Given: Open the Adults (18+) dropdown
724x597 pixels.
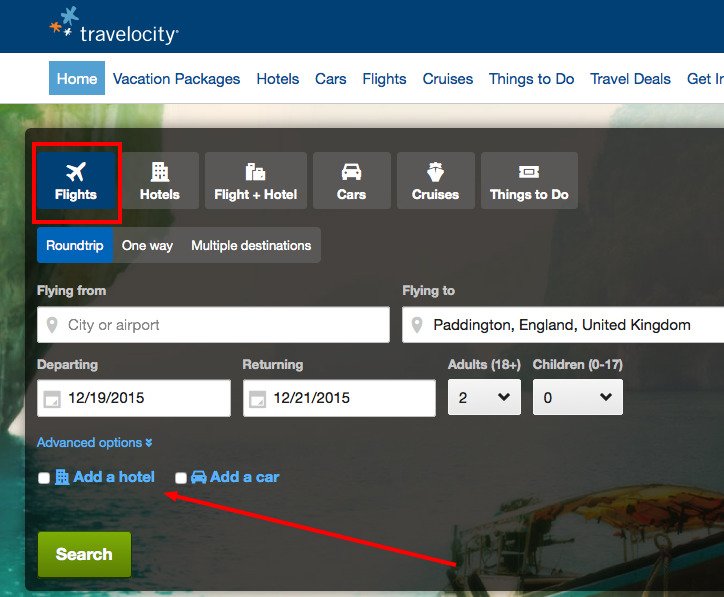Looking at the screenshot, I should [x=484, y=397].
